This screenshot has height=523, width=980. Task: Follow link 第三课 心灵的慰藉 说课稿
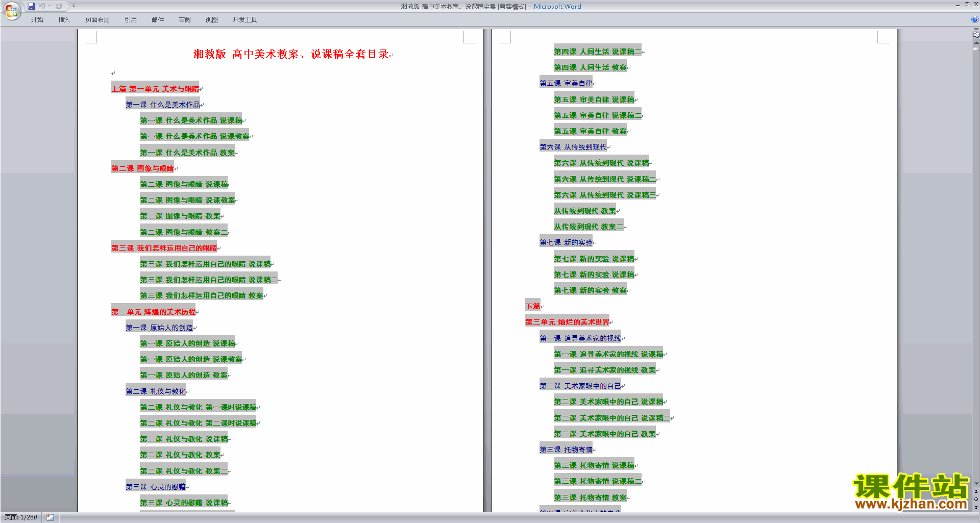coord(184,503)
